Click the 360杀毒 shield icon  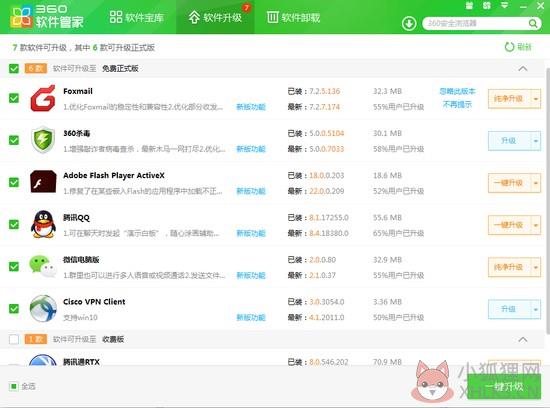pos(43,140)
